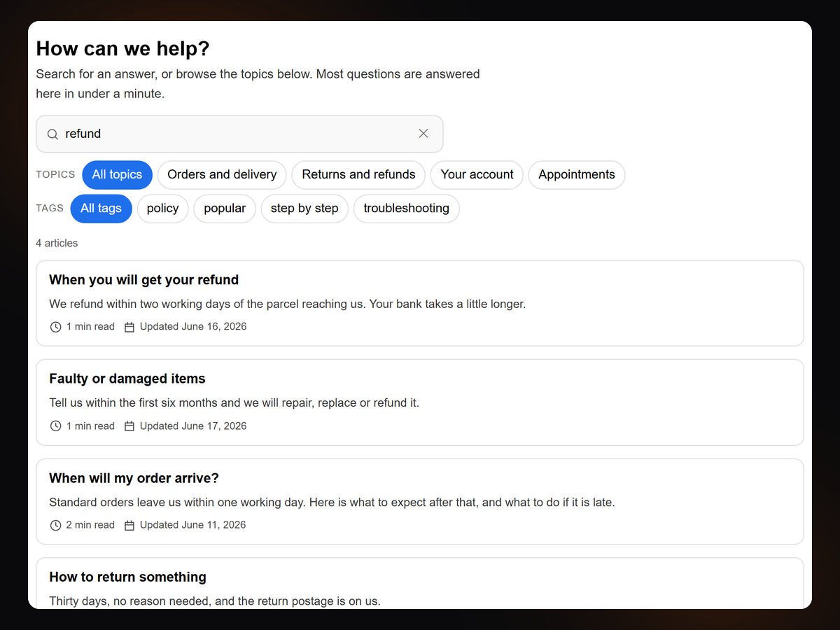Image resolution: width=840 pixels, height=630 pixels.
Task: Filter by Orders and delivery topic
Action: (x=222, y=175)
